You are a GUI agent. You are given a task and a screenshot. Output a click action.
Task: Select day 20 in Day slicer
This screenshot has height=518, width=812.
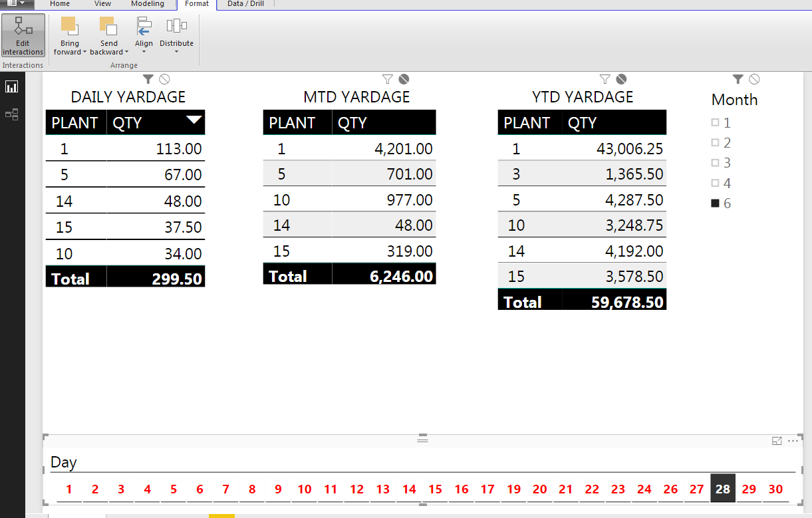[x=540, y=489]
